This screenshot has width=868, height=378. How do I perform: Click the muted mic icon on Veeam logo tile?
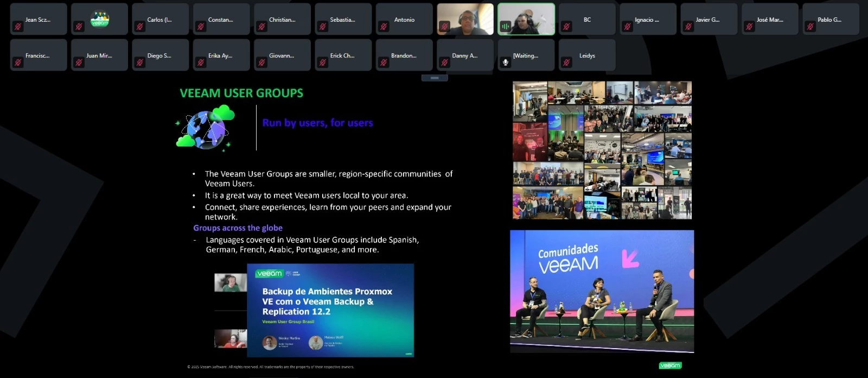[79, 27]
